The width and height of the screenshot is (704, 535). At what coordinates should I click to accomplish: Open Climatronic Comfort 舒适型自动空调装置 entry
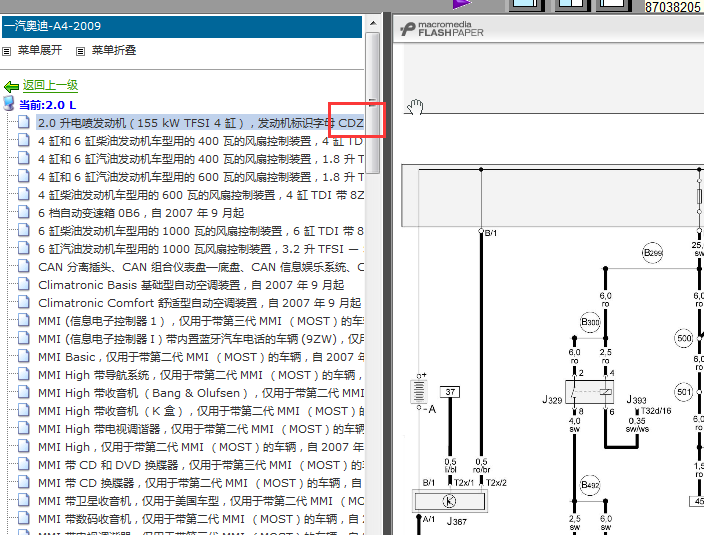tap(199, 303)
